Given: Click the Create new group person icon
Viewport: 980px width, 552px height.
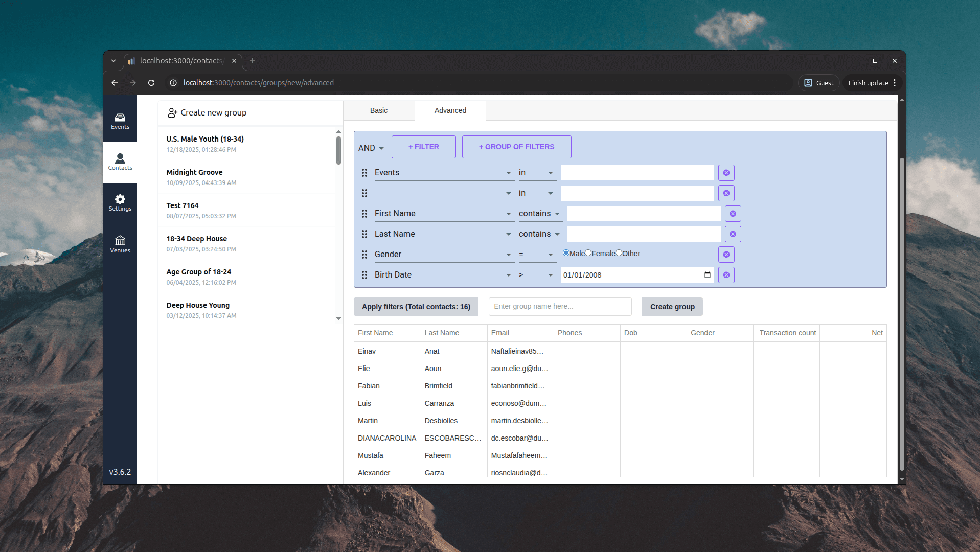Looking at the screenshot, I should point(172,113).
